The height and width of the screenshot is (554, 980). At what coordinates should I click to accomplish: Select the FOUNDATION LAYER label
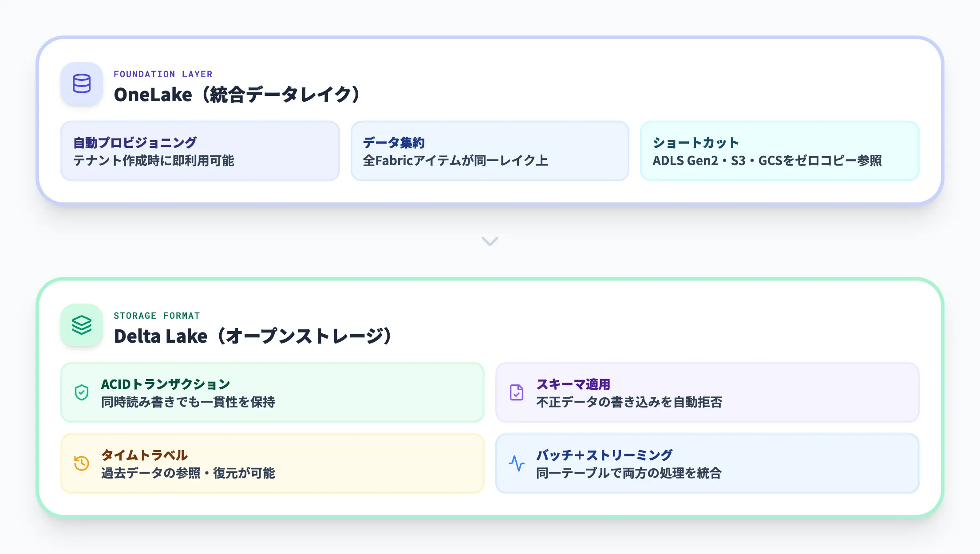(163, 74)
